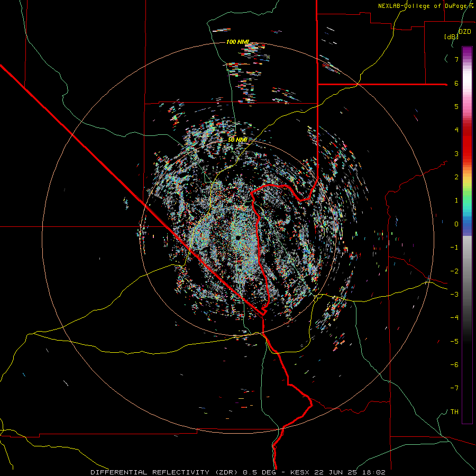Click DIFFERENTIAL REFLECTIVITY in the caption

click(151, 472)
